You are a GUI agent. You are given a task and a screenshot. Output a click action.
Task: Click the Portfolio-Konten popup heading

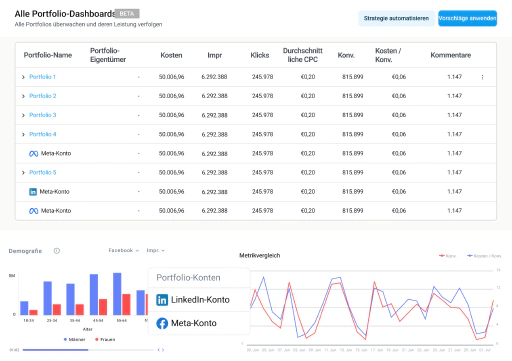coord(188,278)
